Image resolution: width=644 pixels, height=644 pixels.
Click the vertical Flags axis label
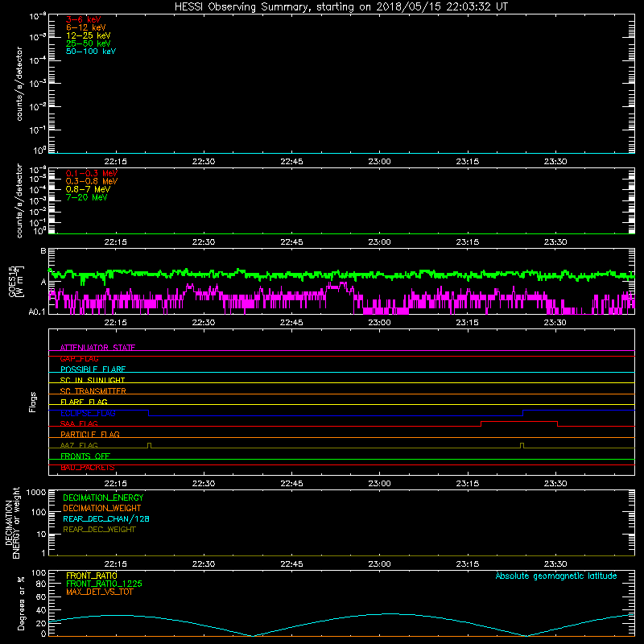pyautogui.click(x=33, y=402)
